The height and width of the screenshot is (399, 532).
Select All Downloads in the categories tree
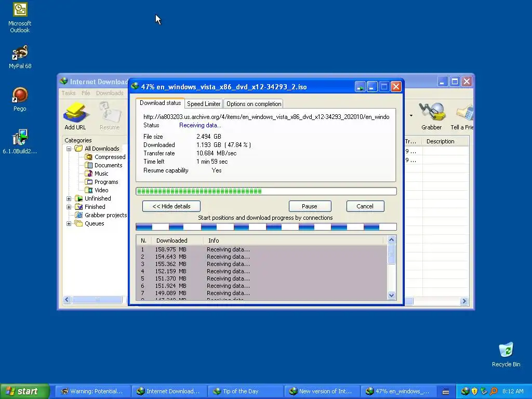tap(97, 148)
